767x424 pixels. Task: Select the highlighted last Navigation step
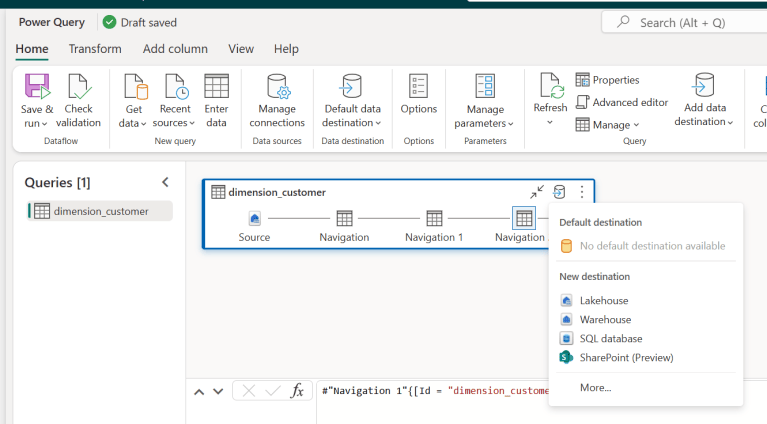point(524,218)
